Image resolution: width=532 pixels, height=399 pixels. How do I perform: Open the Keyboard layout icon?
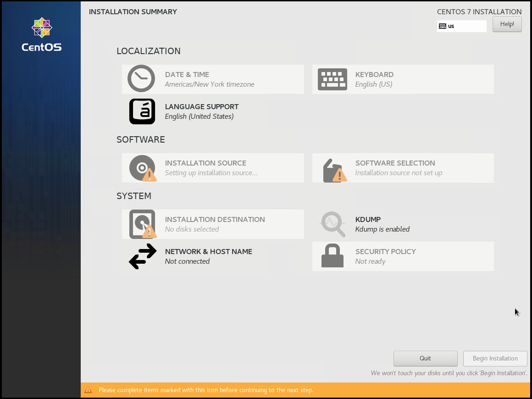pos(332,79)
